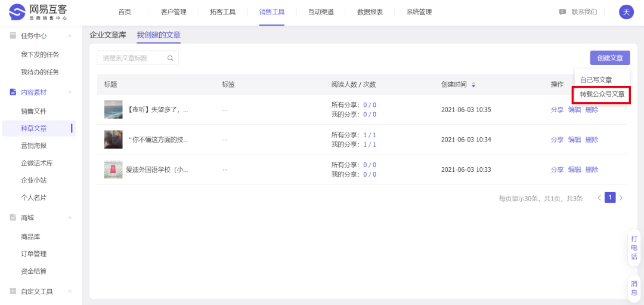Viewport: 644px width, 305px height.
Task: Click 分享 for the 夜听 article
Action: 557,110
